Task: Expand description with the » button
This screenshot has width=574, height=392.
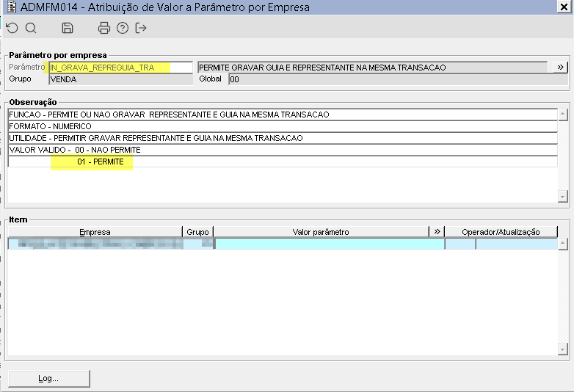Action: 560,68
